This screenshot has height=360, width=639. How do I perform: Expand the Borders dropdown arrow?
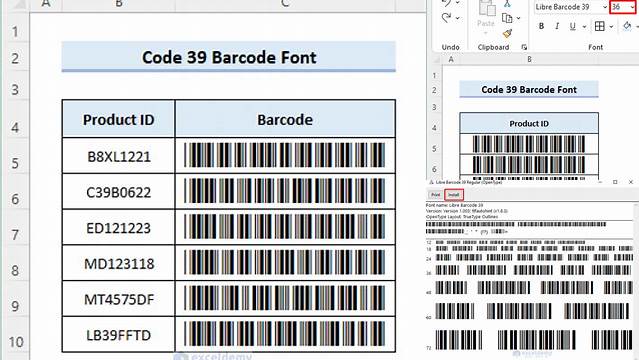tap(611, 27)
